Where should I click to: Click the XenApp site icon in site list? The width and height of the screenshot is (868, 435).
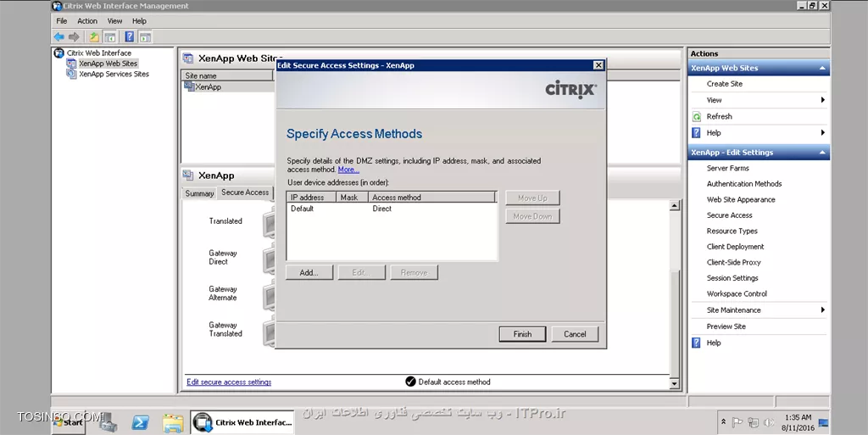click(x=189, y=86)
